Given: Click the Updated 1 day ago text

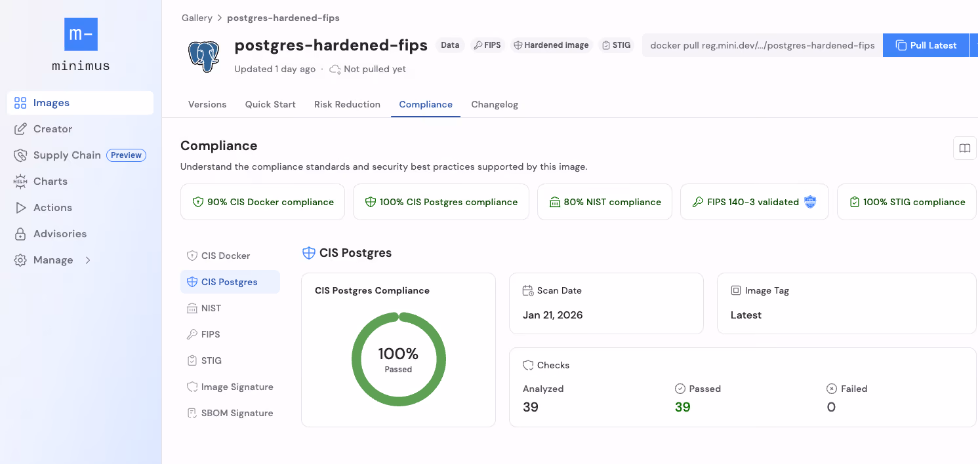Looking at the screenshot, I should [x=275, y=69].
